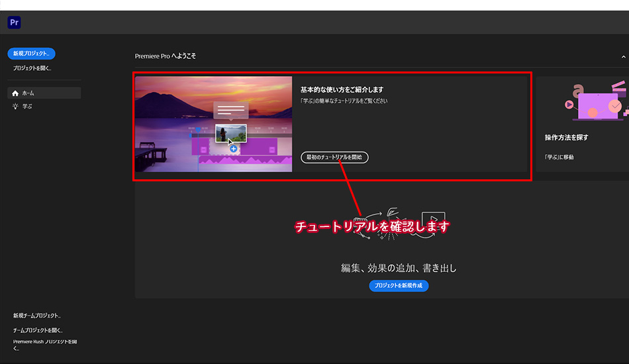Click the 新規プロジェクト button
Image resolution: width=629 pixels, height=364 pixels.
(31, 54)
